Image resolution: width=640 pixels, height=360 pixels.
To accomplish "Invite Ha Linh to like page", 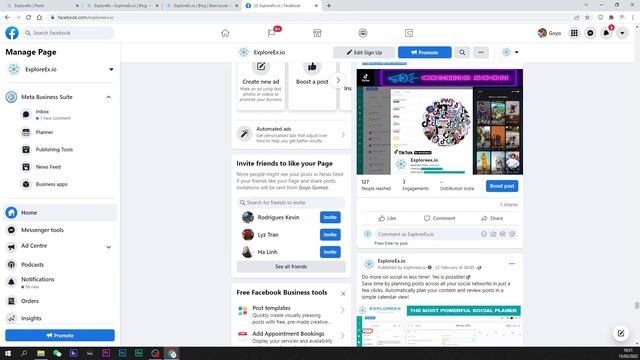I will pos(330,252).
